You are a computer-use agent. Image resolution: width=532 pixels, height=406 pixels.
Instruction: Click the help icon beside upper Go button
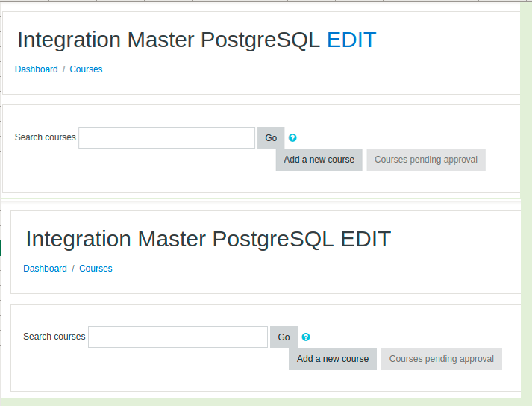pos(292,137)
